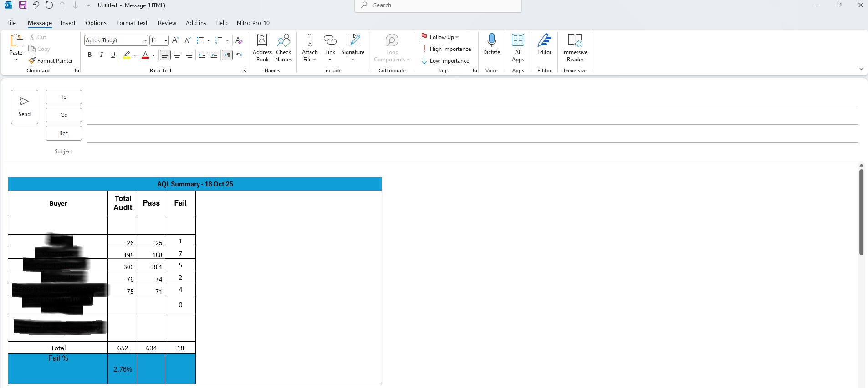Open the Nitro Pro 10 tab
Viewport: 868px width, 388px height.
click(253, 23)
